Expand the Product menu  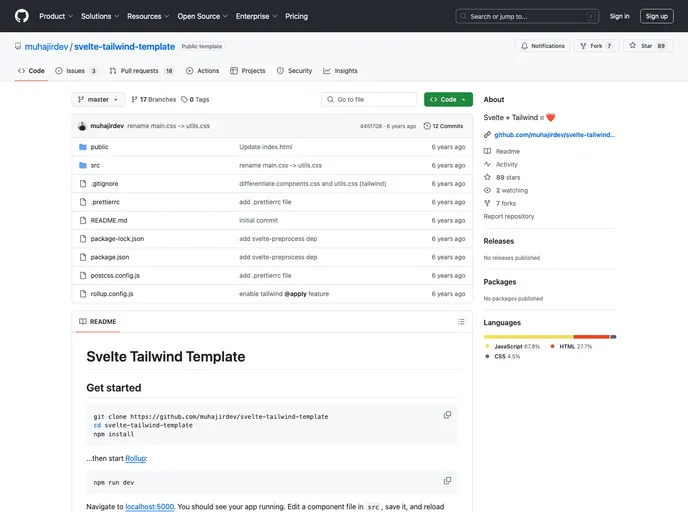coord(56,16)
